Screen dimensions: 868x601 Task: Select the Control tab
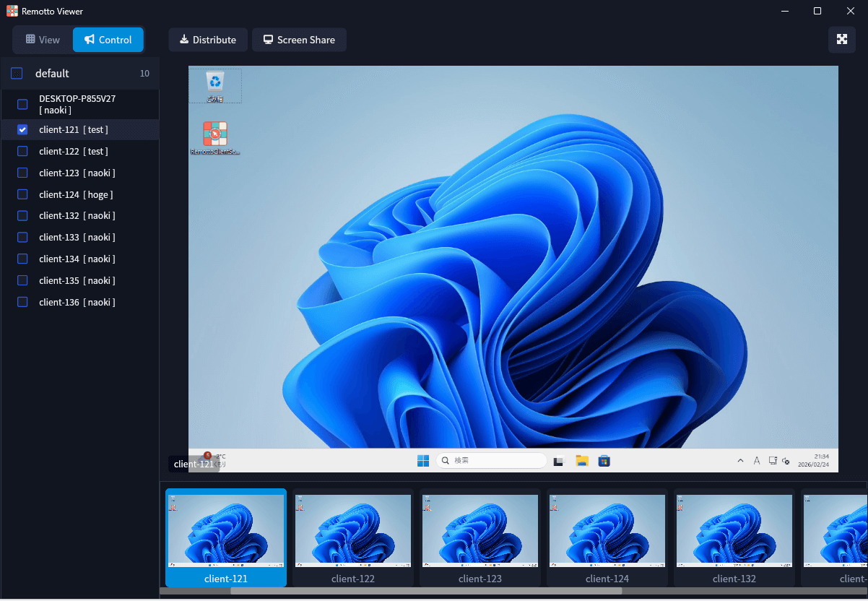coord(108,40)
